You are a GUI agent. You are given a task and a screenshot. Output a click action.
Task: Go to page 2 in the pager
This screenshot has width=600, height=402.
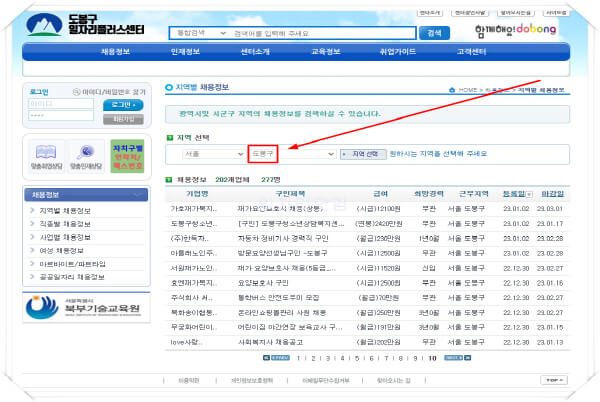313,358
